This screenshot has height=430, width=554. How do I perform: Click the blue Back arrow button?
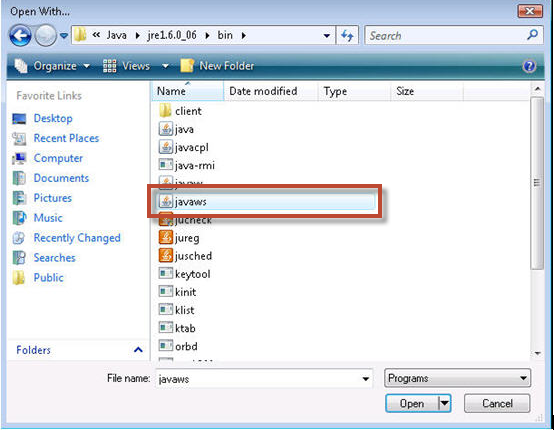(20, 35)
